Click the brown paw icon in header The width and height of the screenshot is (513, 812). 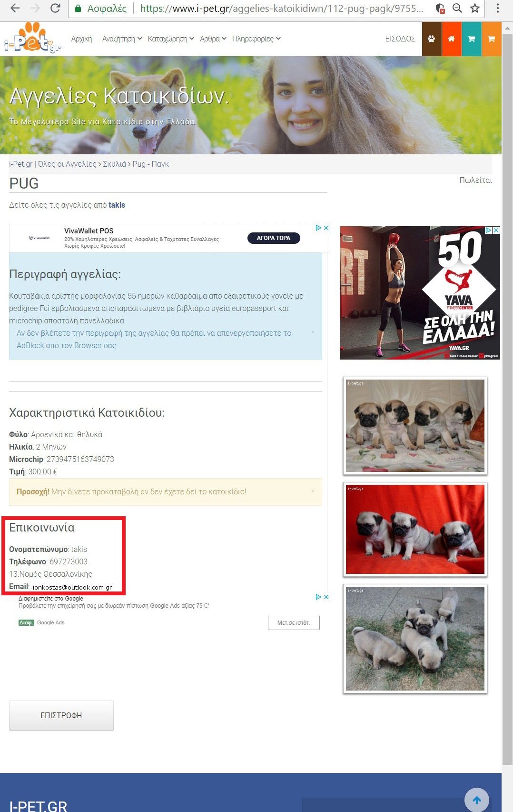432,39
